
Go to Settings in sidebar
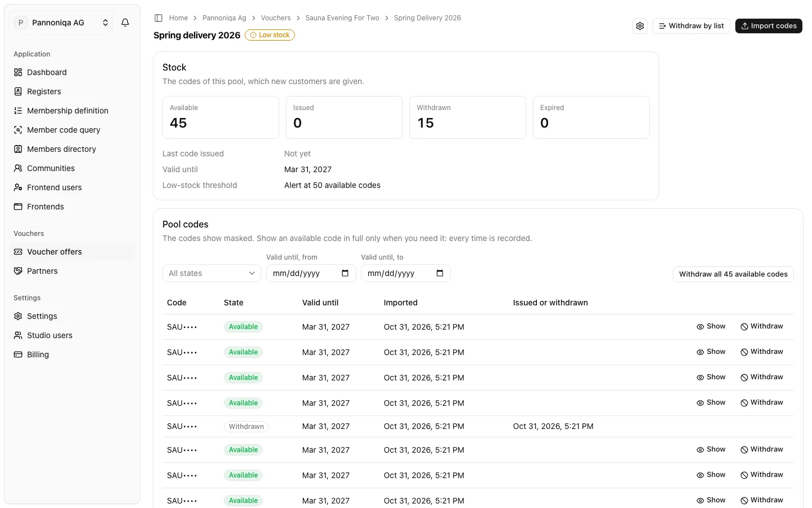pos(72,316)
